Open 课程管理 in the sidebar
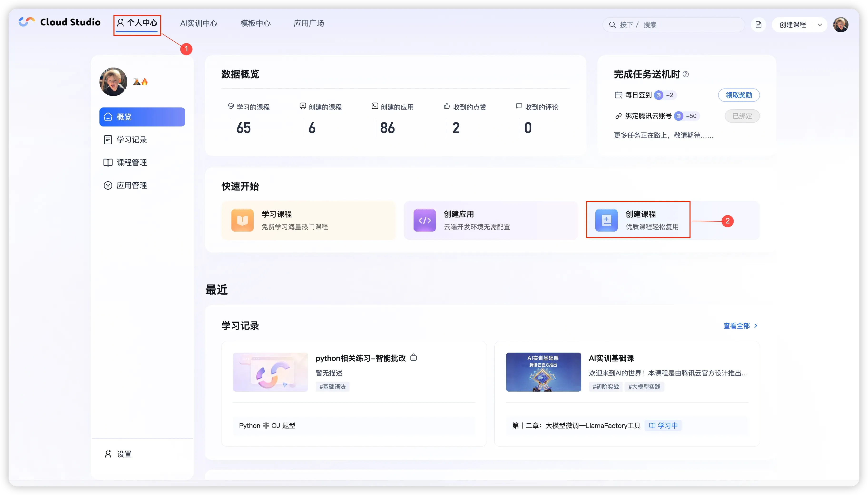 pos(131,163)
